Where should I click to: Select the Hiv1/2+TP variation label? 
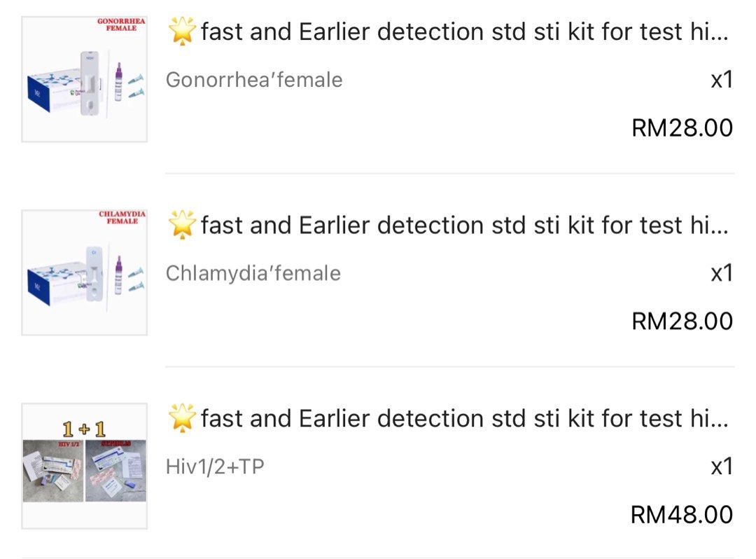217,464
